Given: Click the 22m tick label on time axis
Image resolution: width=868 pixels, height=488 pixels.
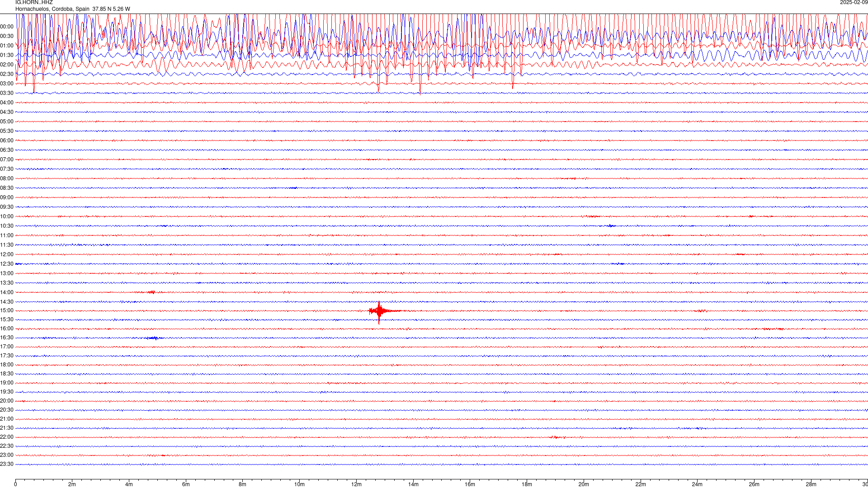Looking at the screenshot, I should tap(641, 484).
